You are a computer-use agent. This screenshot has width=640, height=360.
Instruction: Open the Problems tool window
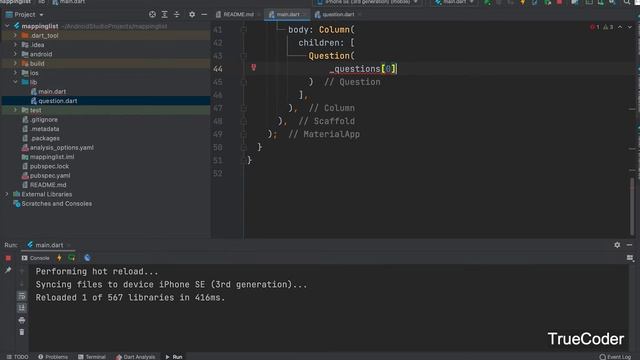click(53, 357)
